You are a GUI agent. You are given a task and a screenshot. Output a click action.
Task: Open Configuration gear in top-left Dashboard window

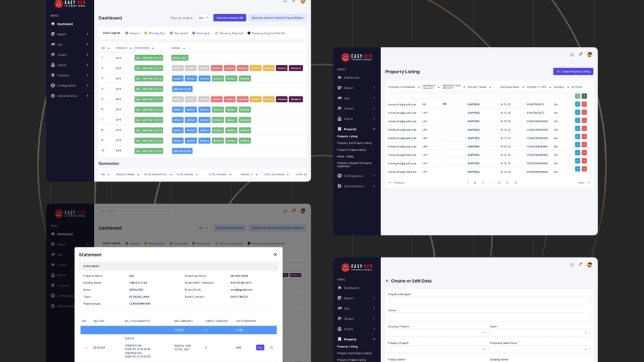(52, 85)
